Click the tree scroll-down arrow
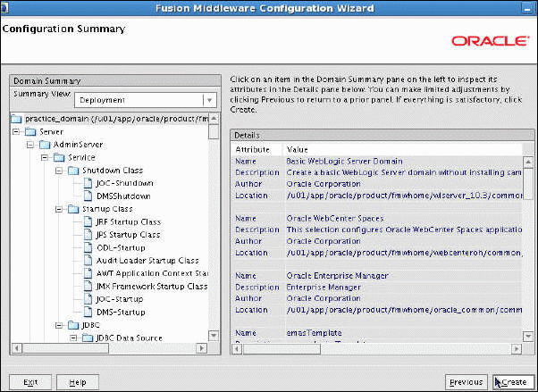The height and width of the screenshot is (392, 538). tap(214, 335)
